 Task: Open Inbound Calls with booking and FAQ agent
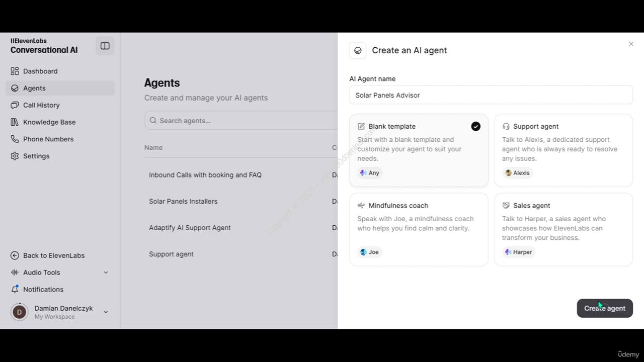coord(205,175)
